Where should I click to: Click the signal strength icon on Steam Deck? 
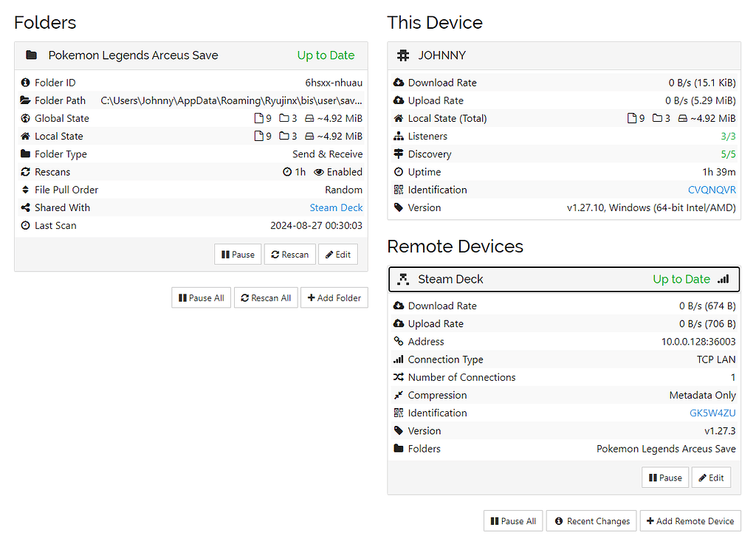click(x=723, y=279)
